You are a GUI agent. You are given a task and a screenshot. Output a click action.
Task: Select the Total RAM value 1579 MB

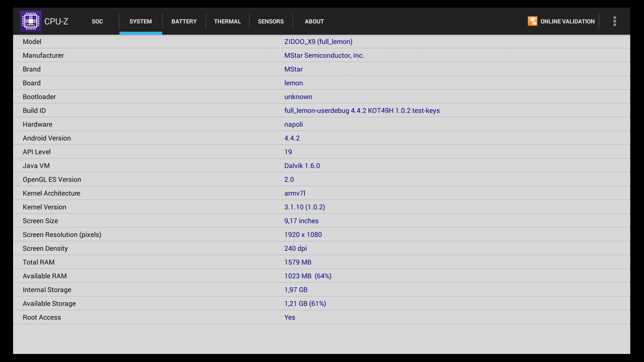[x=298, y=262]
